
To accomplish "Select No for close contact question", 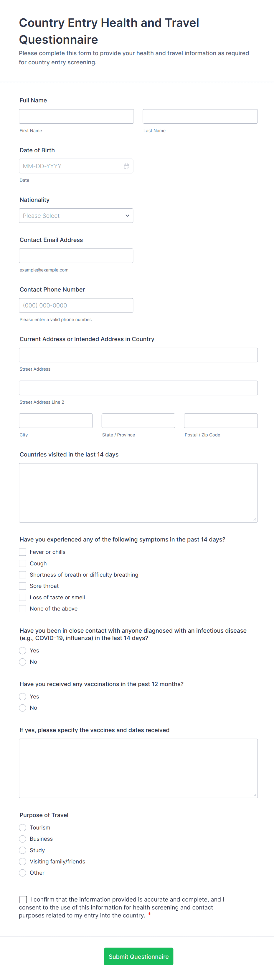I will click(x=22, y=662).
